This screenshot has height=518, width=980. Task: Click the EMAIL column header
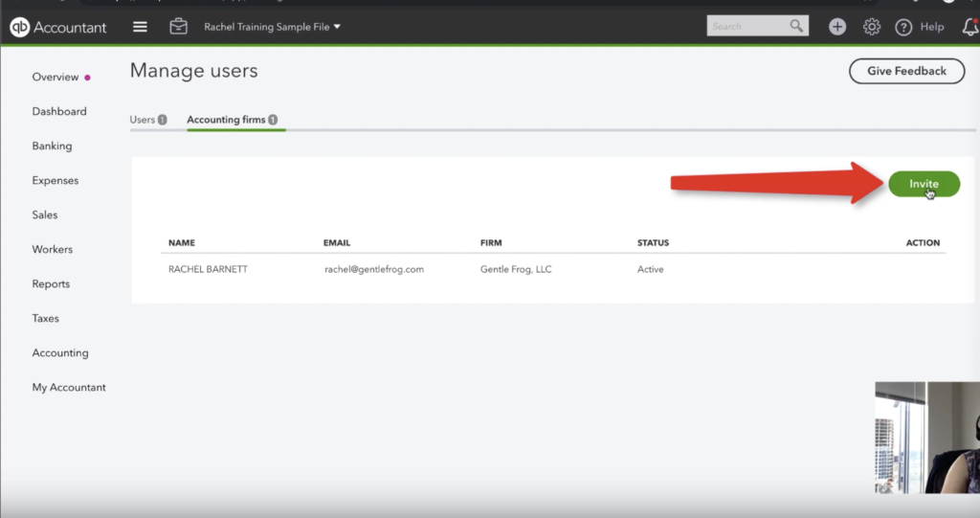coord(337,243)
